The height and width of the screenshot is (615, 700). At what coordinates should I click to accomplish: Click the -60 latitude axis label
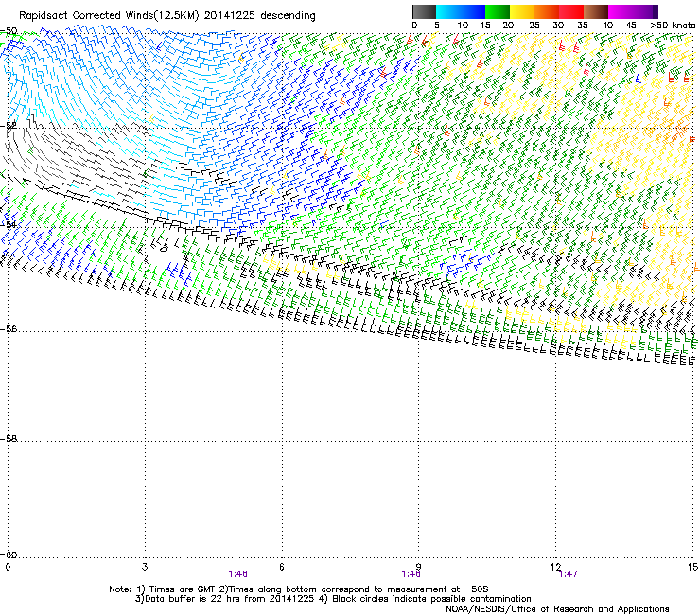click(9, 554)
